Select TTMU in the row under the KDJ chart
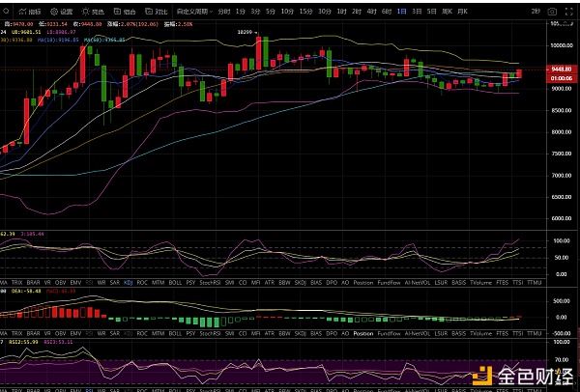 tap(535, 283)
